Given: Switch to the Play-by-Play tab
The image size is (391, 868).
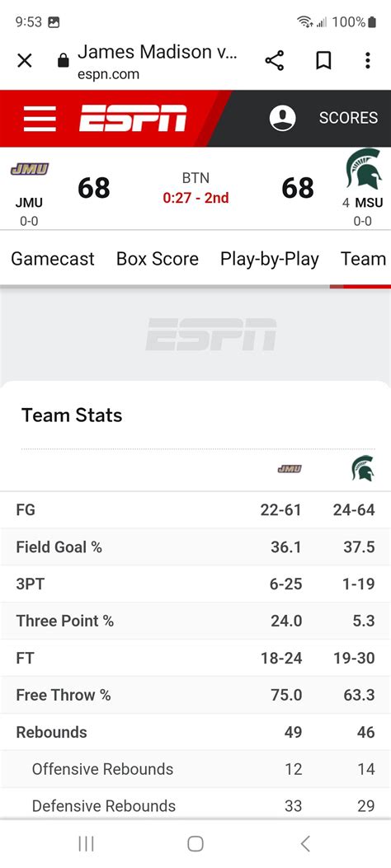Looking at the screenshot, I should (x=270, y=259).
